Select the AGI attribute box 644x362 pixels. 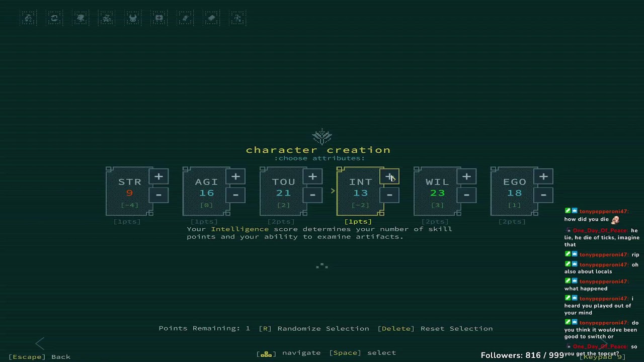pos(206,192)
